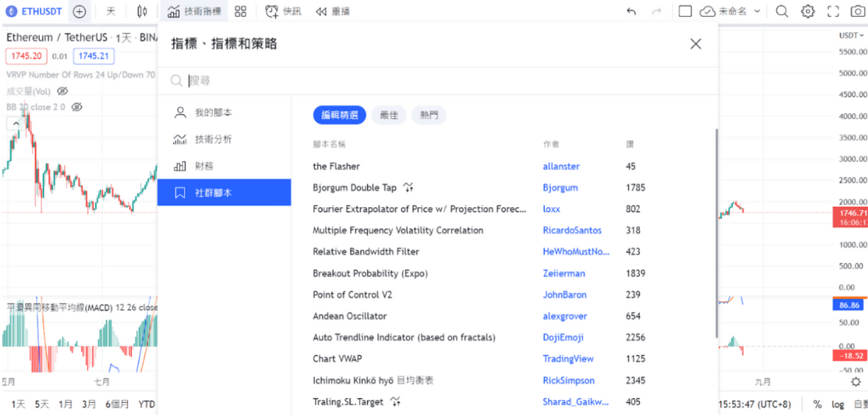Click the ETHUSDT symbol search button
This screenshot has height=415, width=868.
(x=33, y=12)
